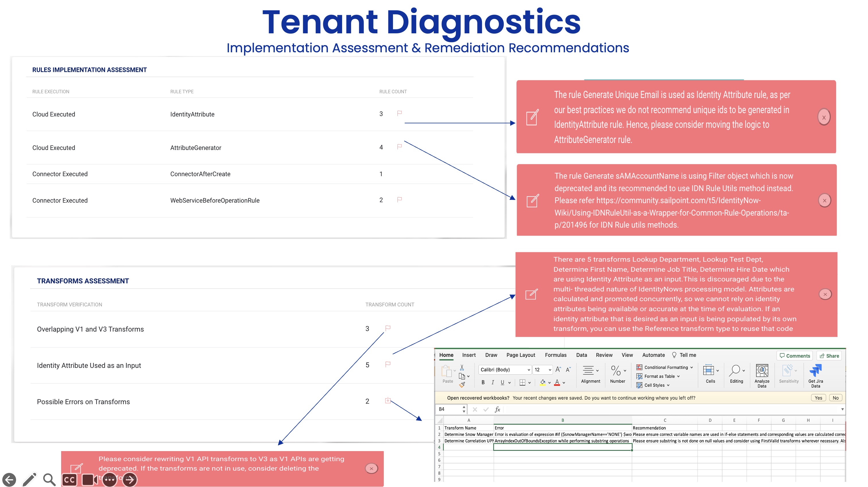This screenshot has height=487, width=868.
Task: Click the insert function fx icon
Action: click(x=497, y=409)
